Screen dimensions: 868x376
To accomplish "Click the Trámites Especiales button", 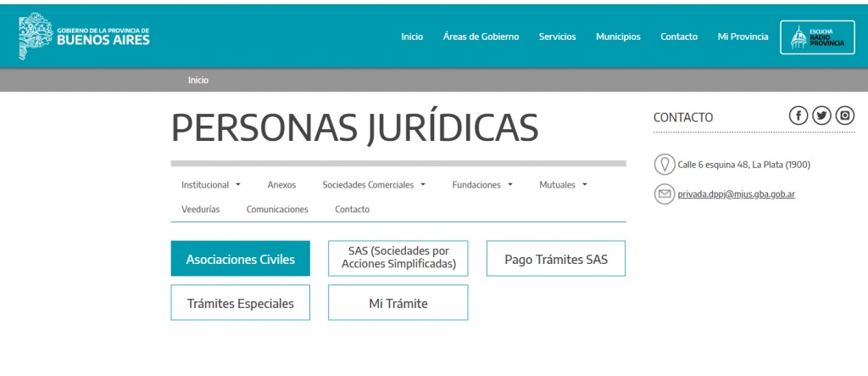I will tap(240, 303).
